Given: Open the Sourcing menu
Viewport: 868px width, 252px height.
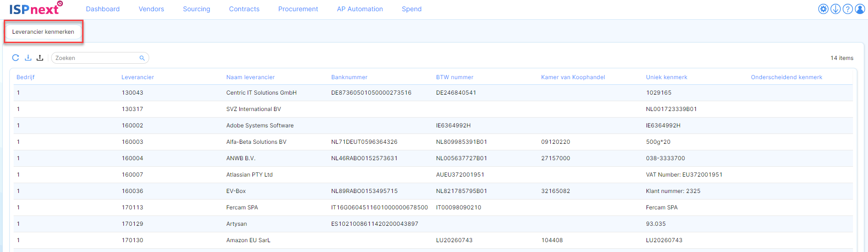Looking at the screenshot, I should (197, 9).
